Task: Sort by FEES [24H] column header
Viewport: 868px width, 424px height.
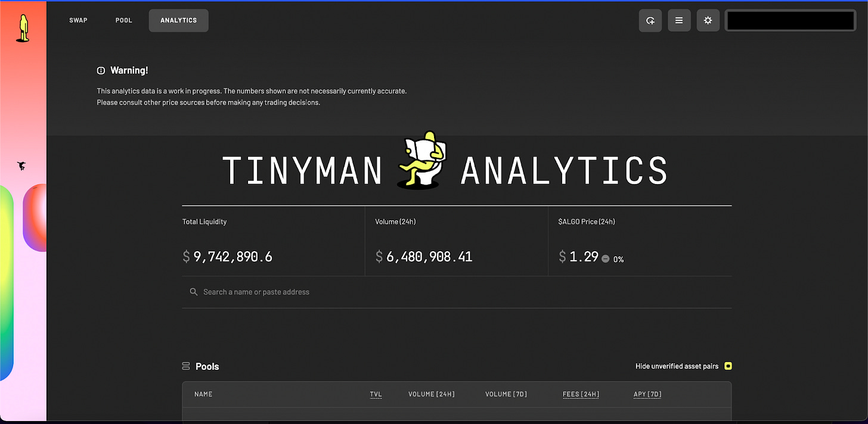Action: (581, 394)
